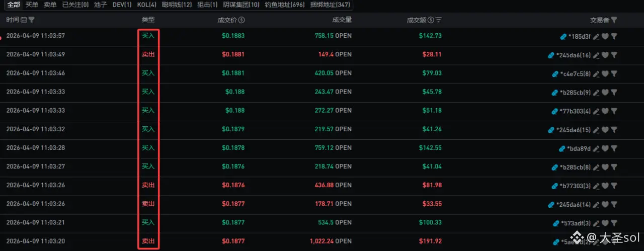Viewport: 644px width, 251px height.
Task: Favorite trader *245da6(16) with the heart
Action: [x=605, y=55]
